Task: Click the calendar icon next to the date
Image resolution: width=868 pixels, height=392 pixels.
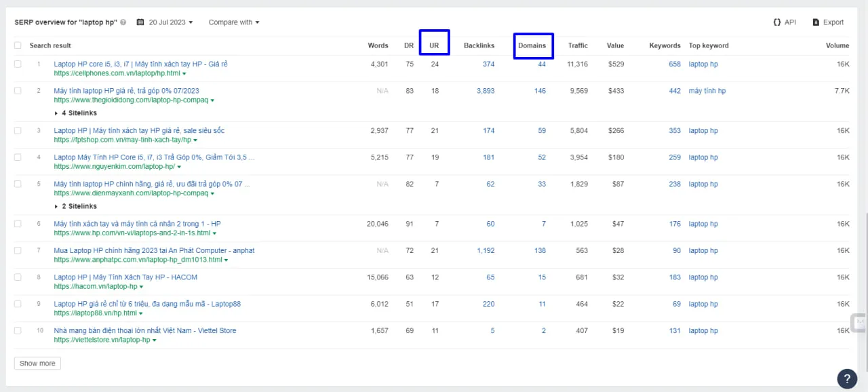Action: point(140,22)
